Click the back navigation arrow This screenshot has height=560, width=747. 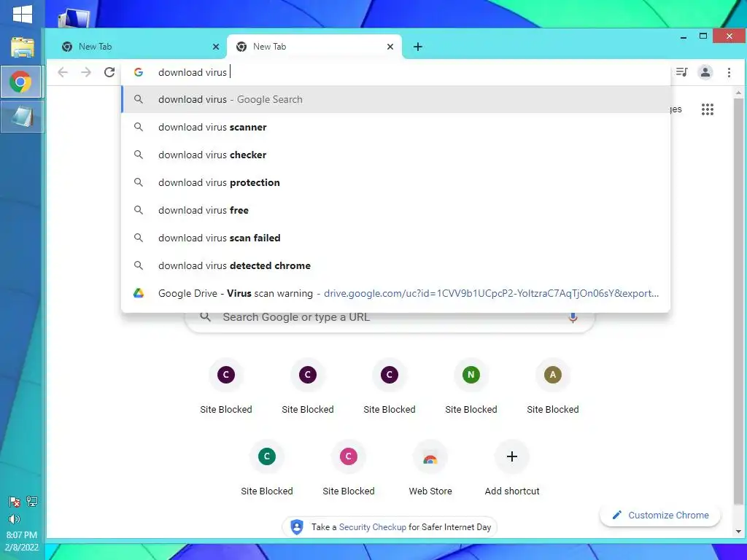pyautogui.click(x=63, y=72)
